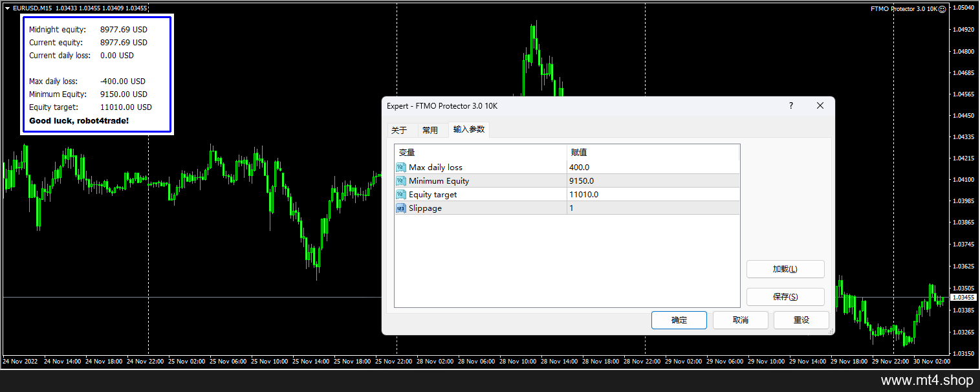This screenshot has height=392, width=980.
Task: Click the Minimum Equity row label
Action: [439, 181]
